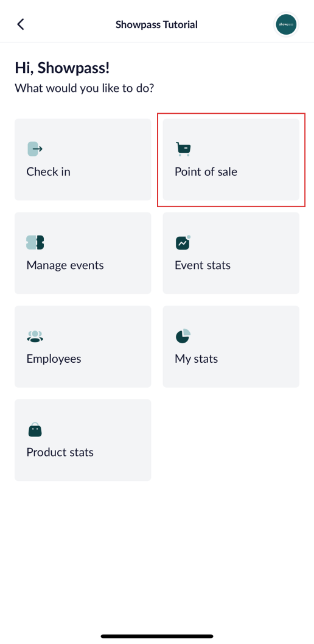Open the Showpass profile avatar
314x644 pixels.
tap(286, 24)
